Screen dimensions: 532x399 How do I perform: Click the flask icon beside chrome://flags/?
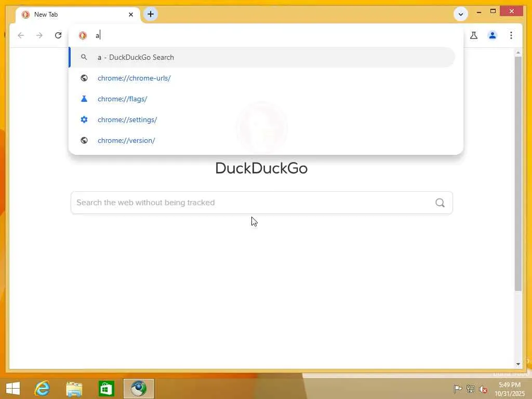click(x=84, y=99)
